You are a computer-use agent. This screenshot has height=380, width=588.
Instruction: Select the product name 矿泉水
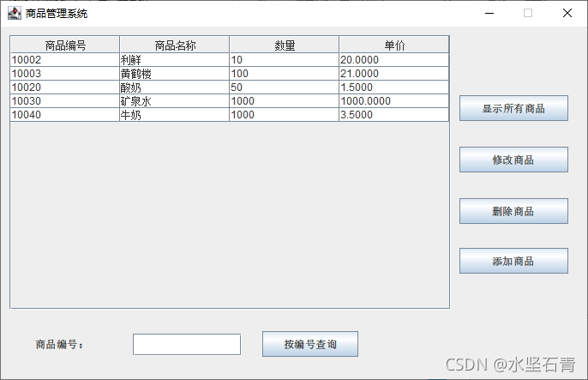click(x=174, y=101)
